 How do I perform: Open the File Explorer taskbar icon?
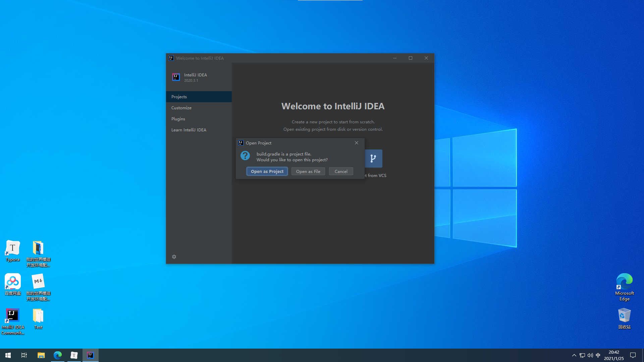coord(41,355)
